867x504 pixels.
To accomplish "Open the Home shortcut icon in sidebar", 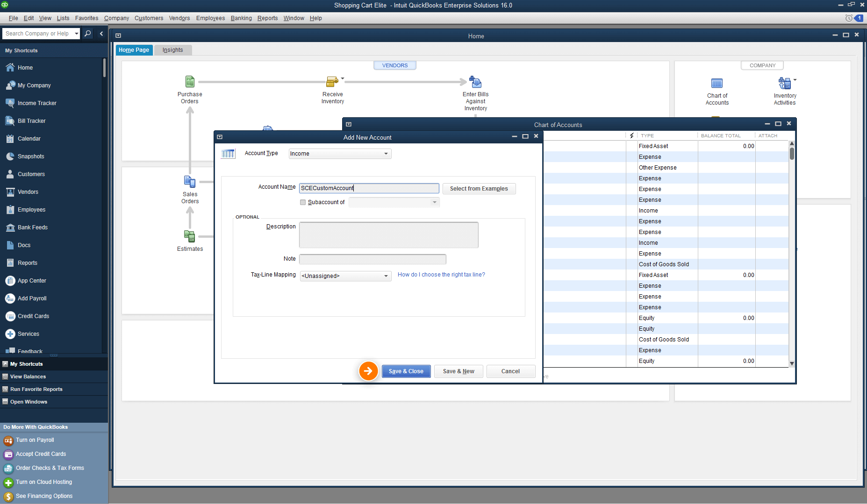I will (10, 68).
